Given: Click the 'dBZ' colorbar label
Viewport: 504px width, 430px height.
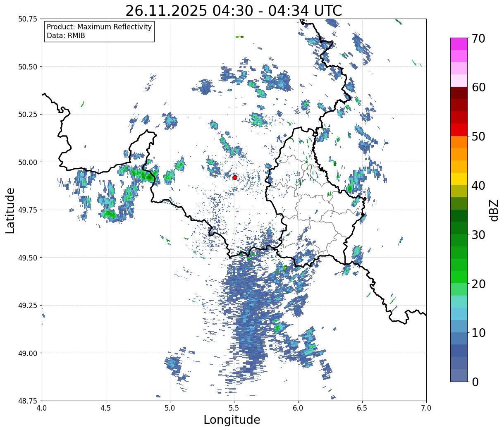Looking at the screenshot, I should [494, 210].
